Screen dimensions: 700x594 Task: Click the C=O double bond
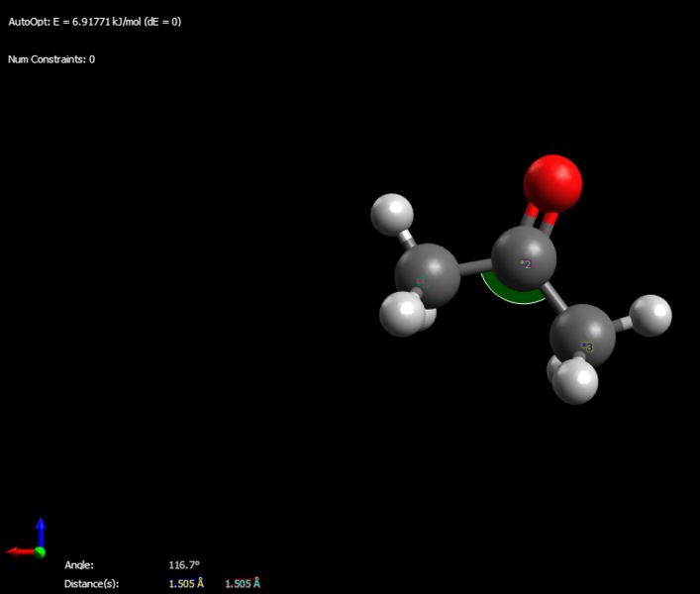coord(541,217)
